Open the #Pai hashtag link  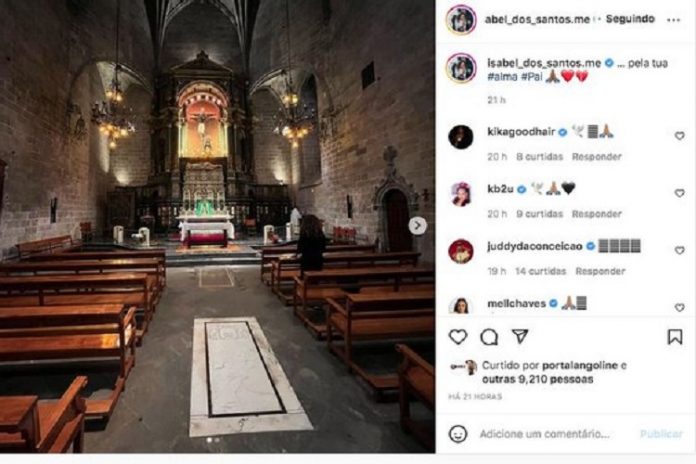[531, 76]
